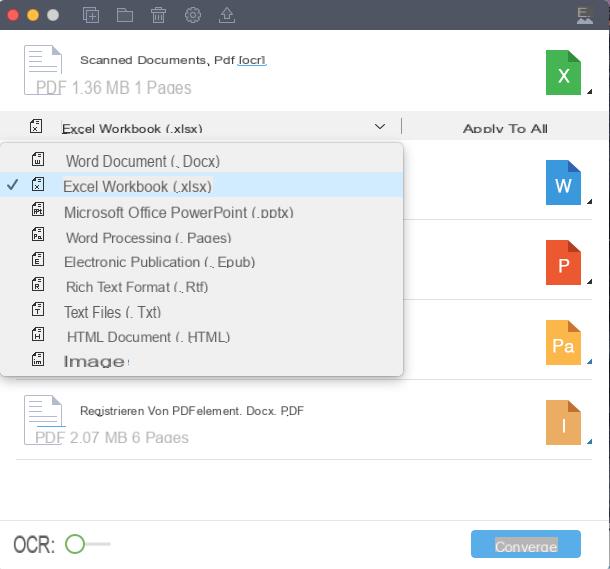Viewport: 610px width, 569px height.
Task: Click the Image menu row icon
Action: coord(38,359)
